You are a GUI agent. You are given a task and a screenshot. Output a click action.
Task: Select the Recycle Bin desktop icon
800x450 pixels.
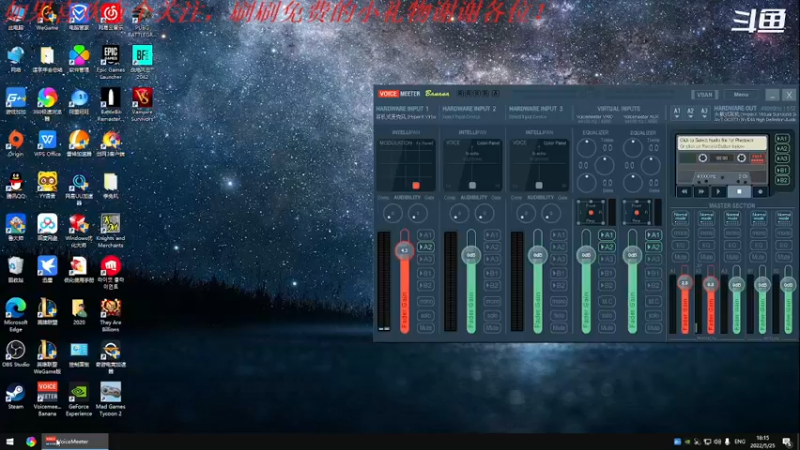[x=16, y=270]
